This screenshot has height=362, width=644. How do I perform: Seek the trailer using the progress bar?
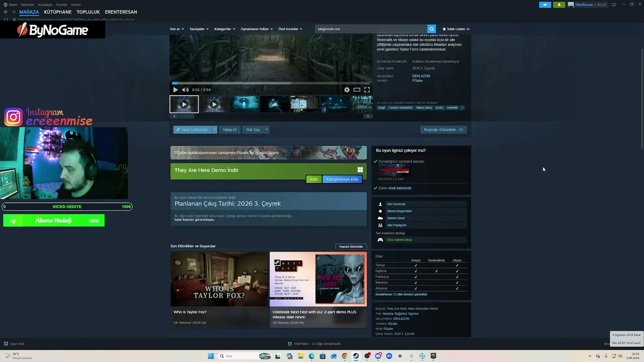(271, 83)
